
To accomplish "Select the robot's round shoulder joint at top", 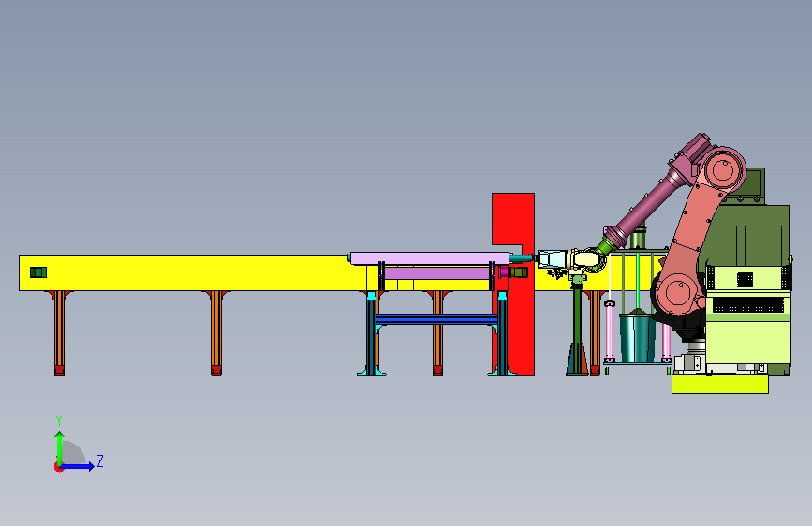I will point(722,168).
